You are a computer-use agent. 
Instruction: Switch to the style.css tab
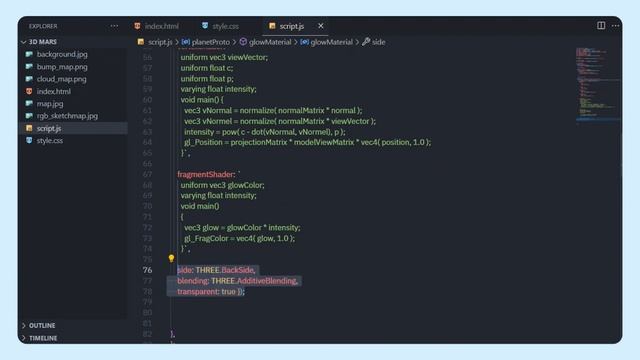[221, 26]
